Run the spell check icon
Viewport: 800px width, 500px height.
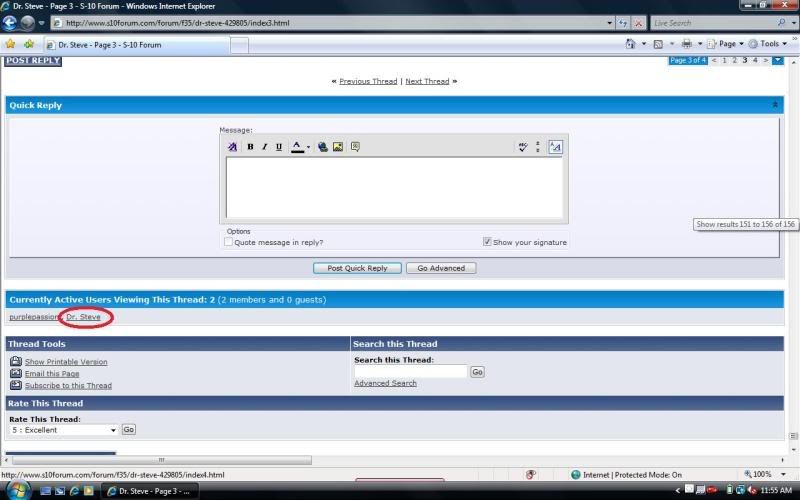[x=522, y=147]
